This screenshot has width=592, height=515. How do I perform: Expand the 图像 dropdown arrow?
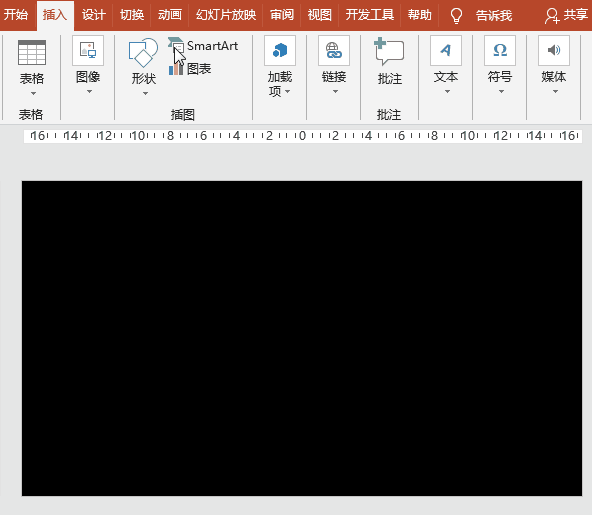point(89,91)
